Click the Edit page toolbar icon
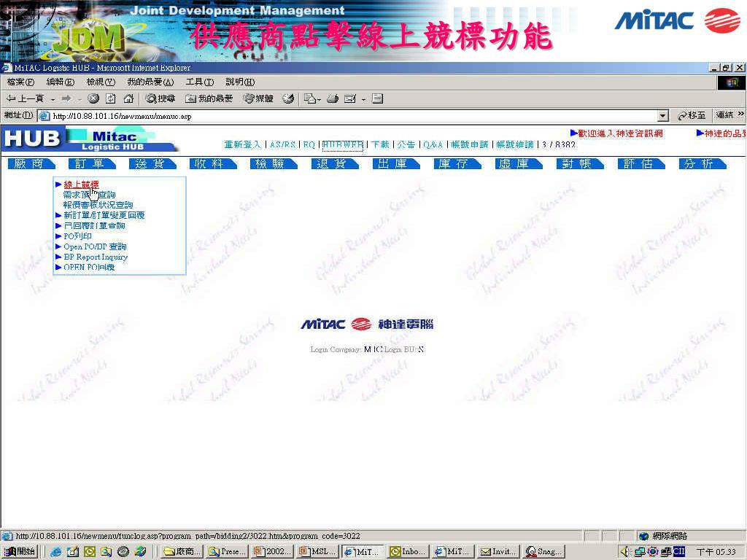This screenshot has height=560, width=747. click(350, 98)
